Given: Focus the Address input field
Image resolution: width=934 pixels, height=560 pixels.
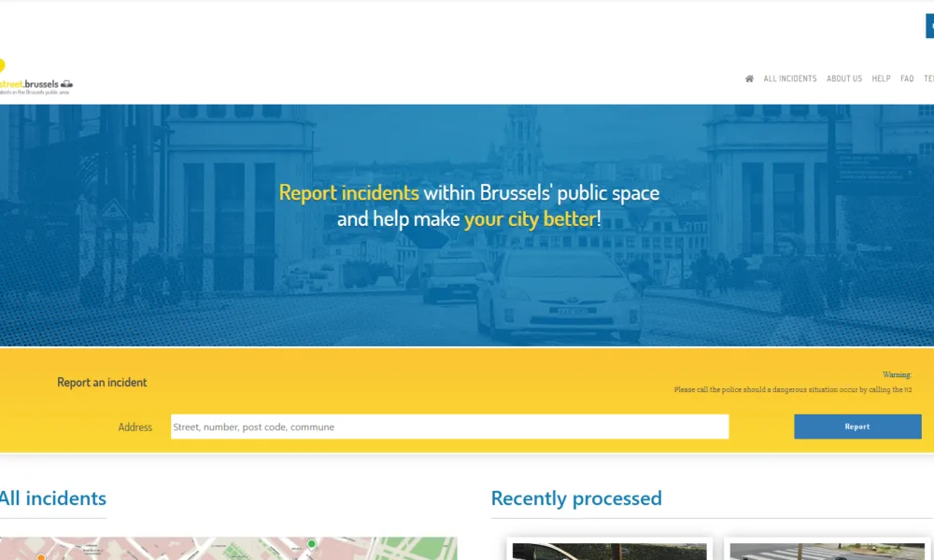Looking at the screenshot, I should (449, 427).
